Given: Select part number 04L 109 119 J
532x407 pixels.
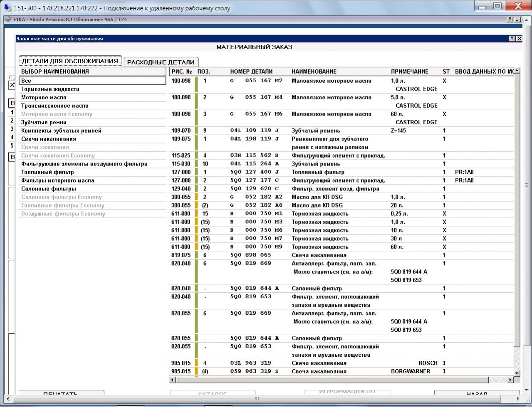Looking at the screenshot, I should coord(255,131).
